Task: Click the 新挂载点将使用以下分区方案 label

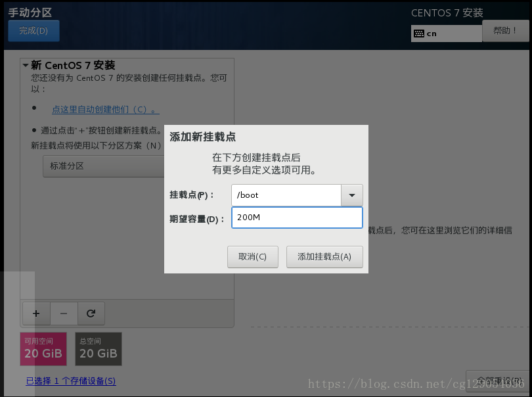Action: pos(96,146)
